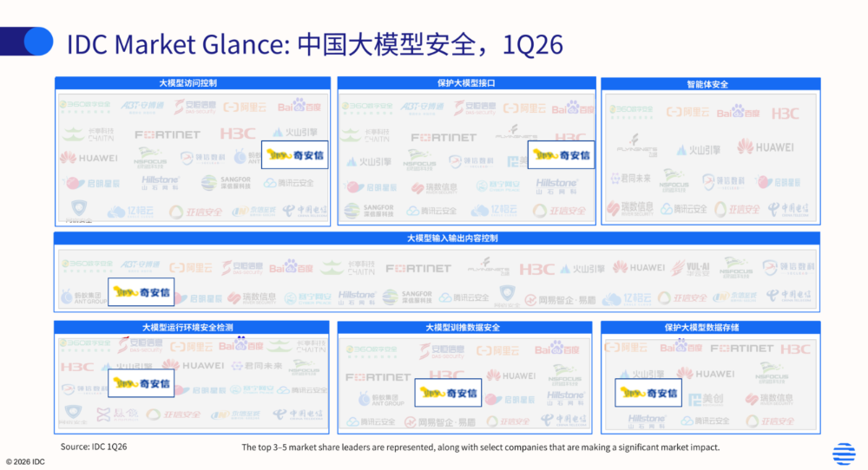Click the 奇安信 logo in 大模型输入输出内容控制 row

click(141, 292)
